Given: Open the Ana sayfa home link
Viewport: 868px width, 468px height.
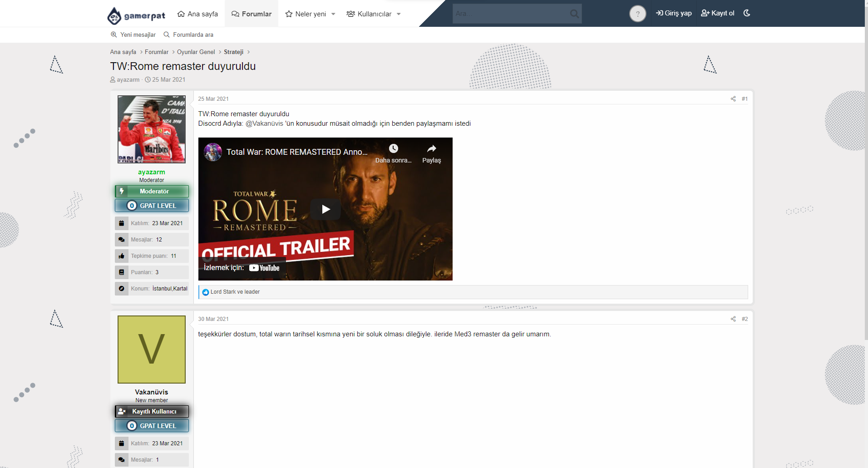Looking at the screenshot, I should tap(197, 14).
